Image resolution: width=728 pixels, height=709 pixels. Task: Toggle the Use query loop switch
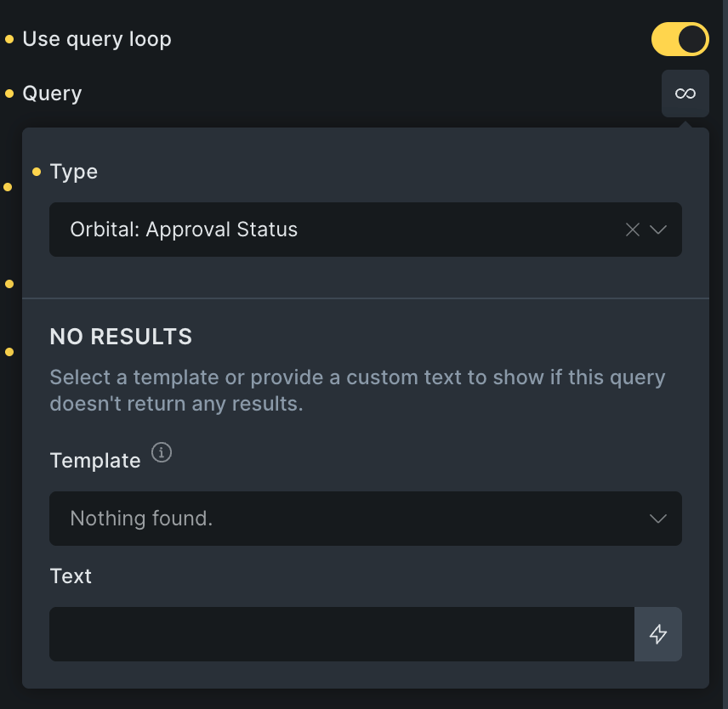pos(680,39)
